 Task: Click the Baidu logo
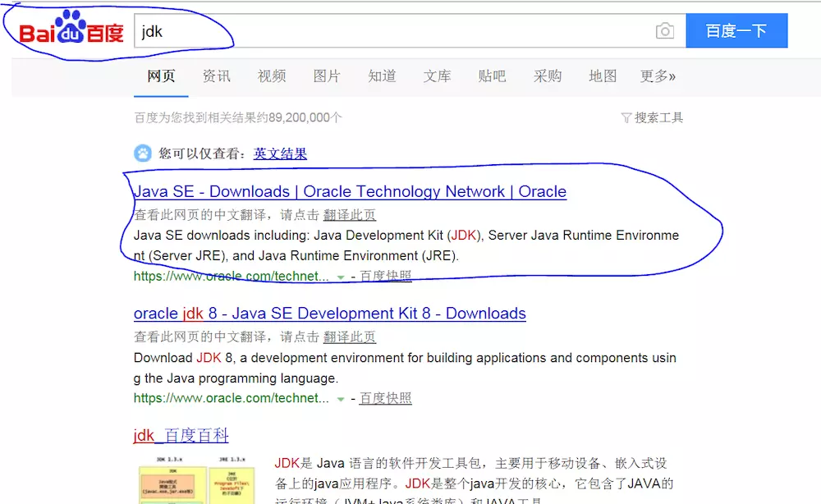point(71,27)
